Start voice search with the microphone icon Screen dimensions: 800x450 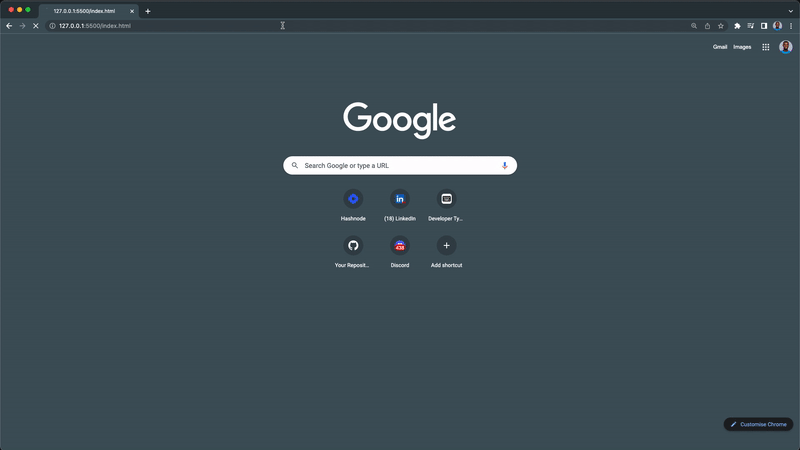(x=504, y=165)
